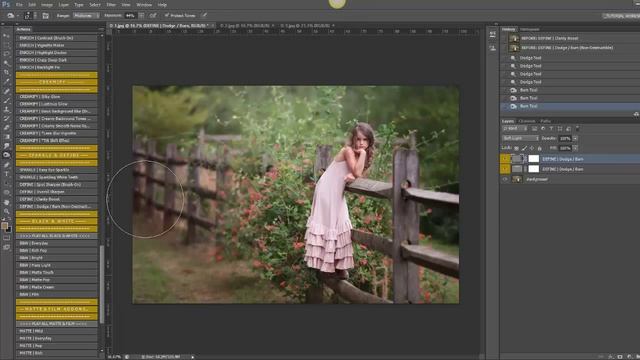Open the Fill slider arrow
Image resolution: width=640 pixels, height=360 pixels.
coord(575,148)
